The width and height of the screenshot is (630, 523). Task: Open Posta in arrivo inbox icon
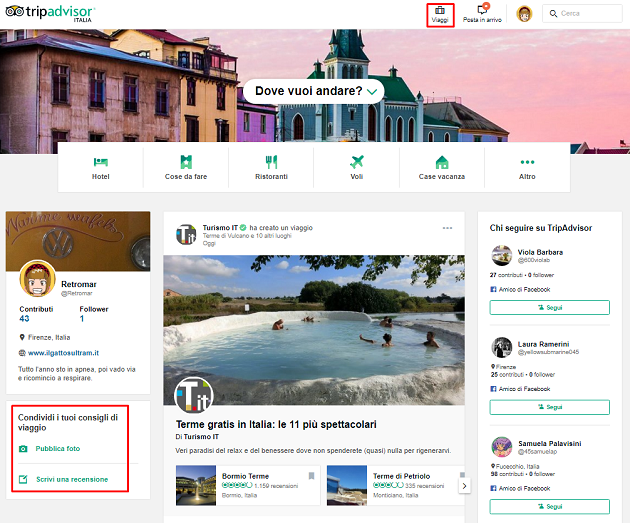(483, 9)
